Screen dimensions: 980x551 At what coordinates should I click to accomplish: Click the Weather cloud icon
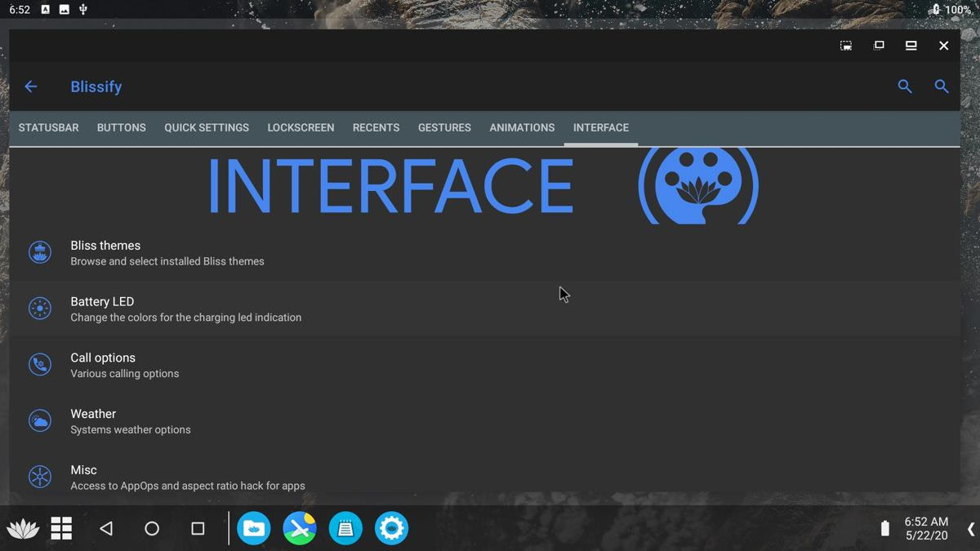(39, 420)
